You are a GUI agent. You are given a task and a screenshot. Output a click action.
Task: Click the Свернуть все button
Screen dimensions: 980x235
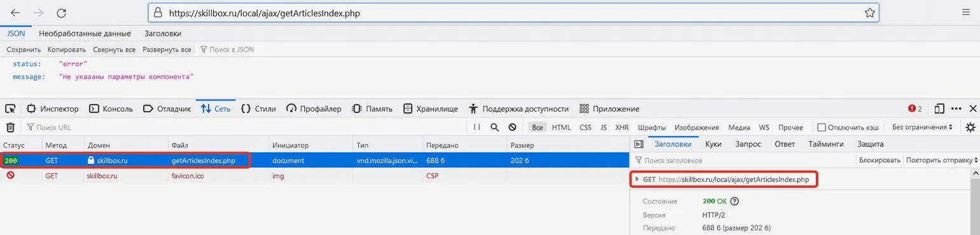114,50
